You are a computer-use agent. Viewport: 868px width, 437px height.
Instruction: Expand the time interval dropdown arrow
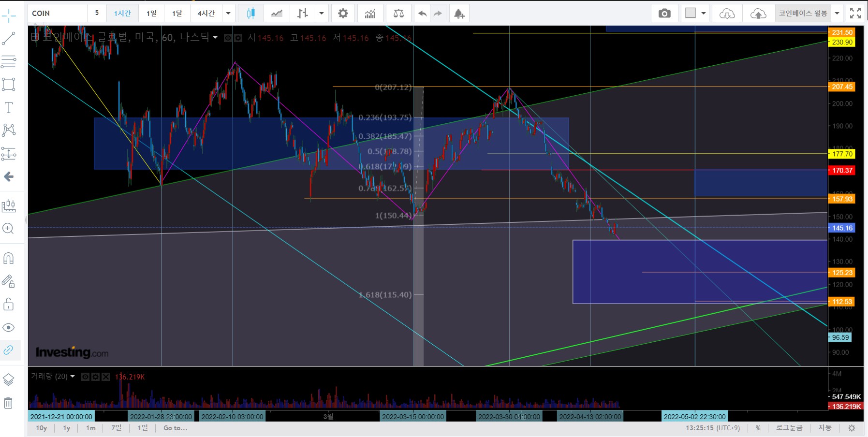coord(228,14)
